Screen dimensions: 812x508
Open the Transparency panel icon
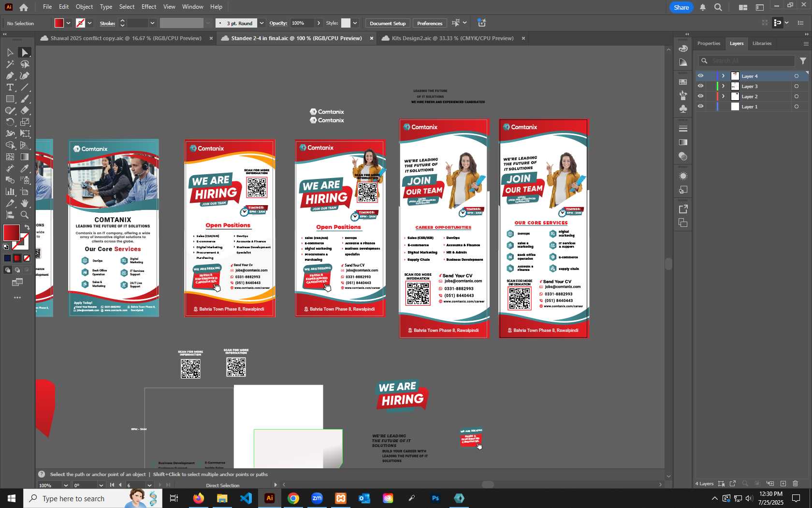pos(683,156)
